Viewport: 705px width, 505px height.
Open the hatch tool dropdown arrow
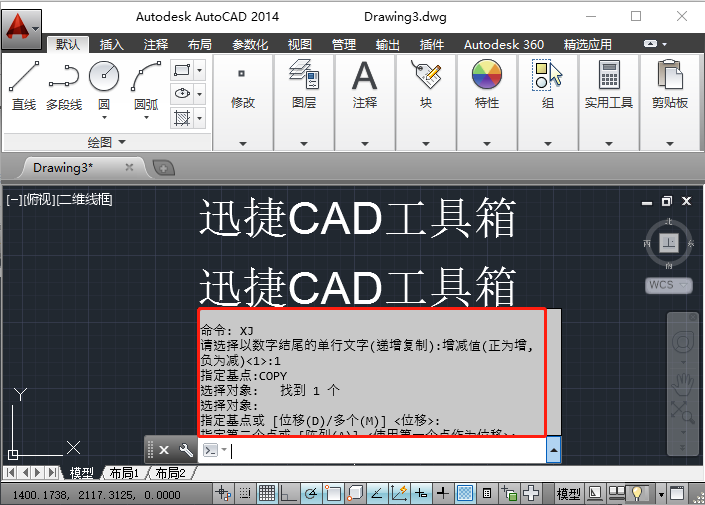click(x=200, y=118)
